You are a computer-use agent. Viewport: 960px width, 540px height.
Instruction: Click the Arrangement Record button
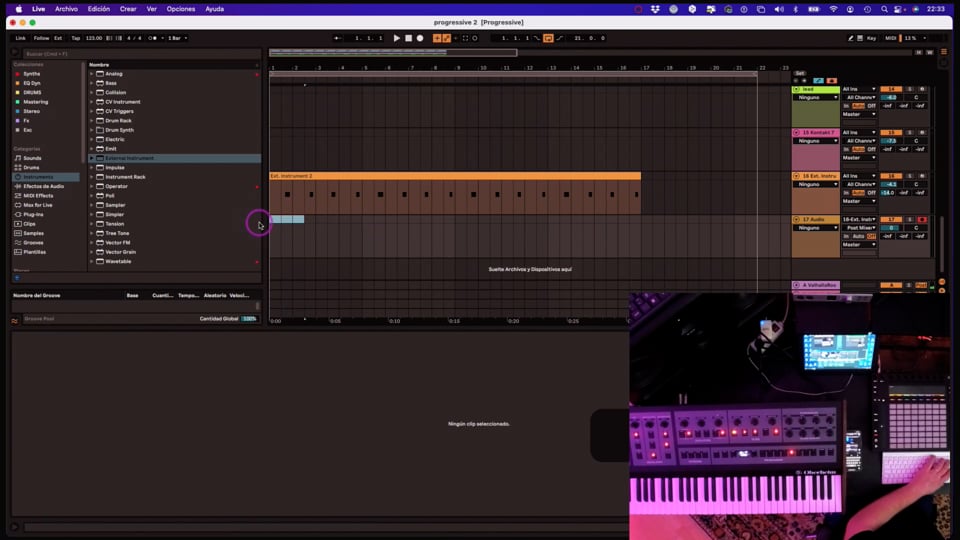click(420, 38)
